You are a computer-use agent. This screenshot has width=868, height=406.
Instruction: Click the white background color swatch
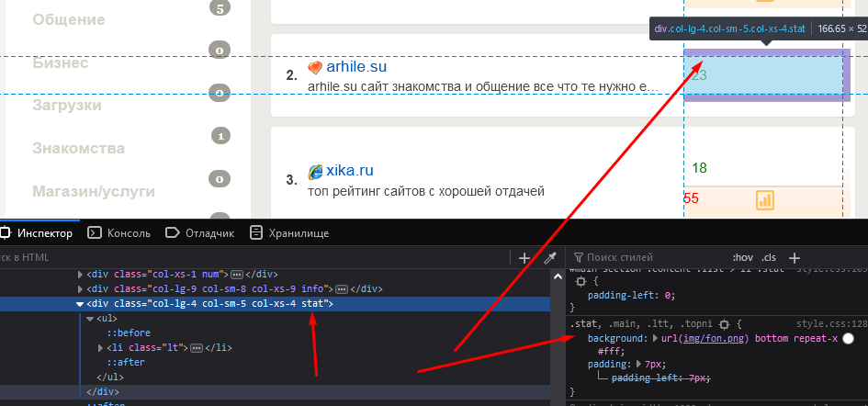click(x=848, y=339)
